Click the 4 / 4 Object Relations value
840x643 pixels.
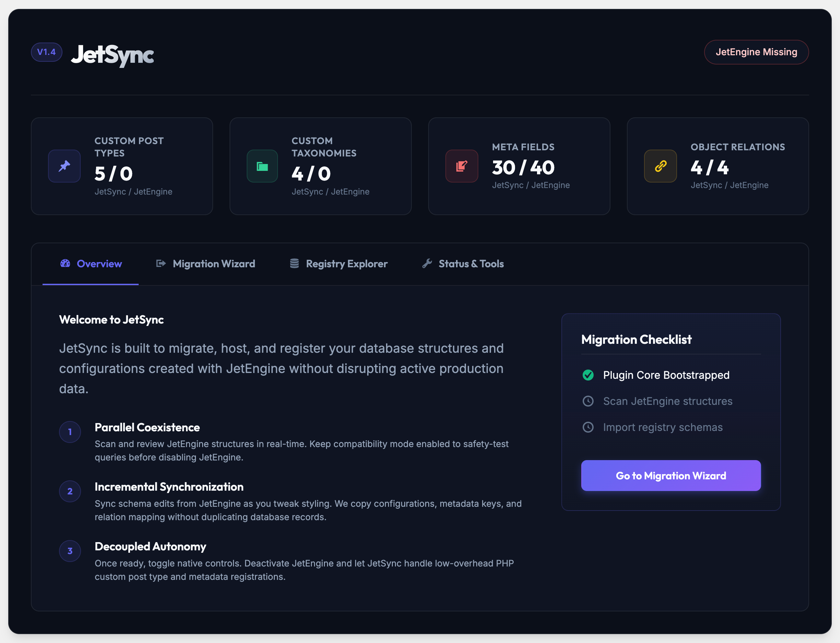[710, 168]
